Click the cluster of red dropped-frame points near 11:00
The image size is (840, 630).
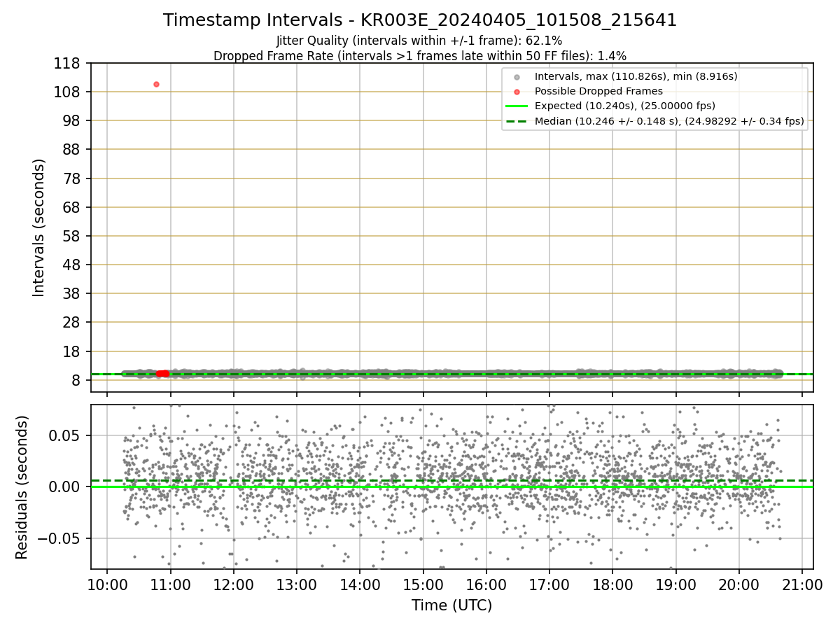[x=163, y=373]
